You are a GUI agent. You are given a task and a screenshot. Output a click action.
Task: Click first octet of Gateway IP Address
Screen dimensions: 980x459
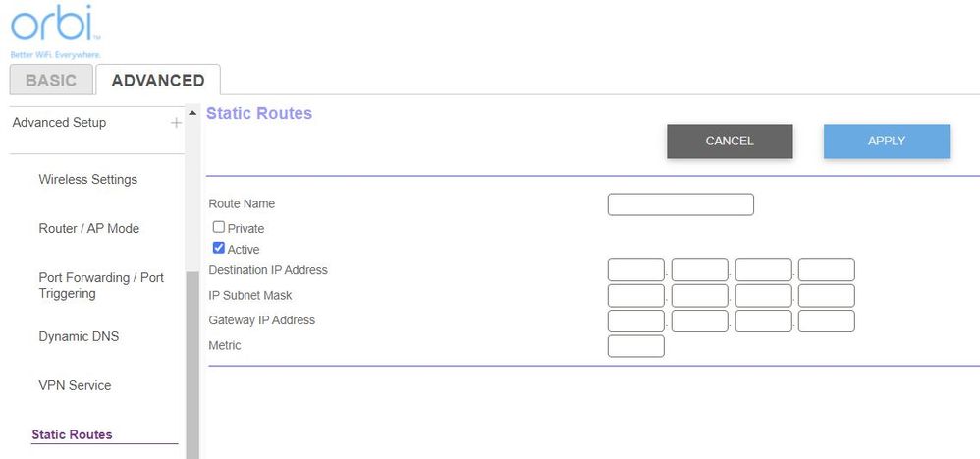tap(635, 320)
